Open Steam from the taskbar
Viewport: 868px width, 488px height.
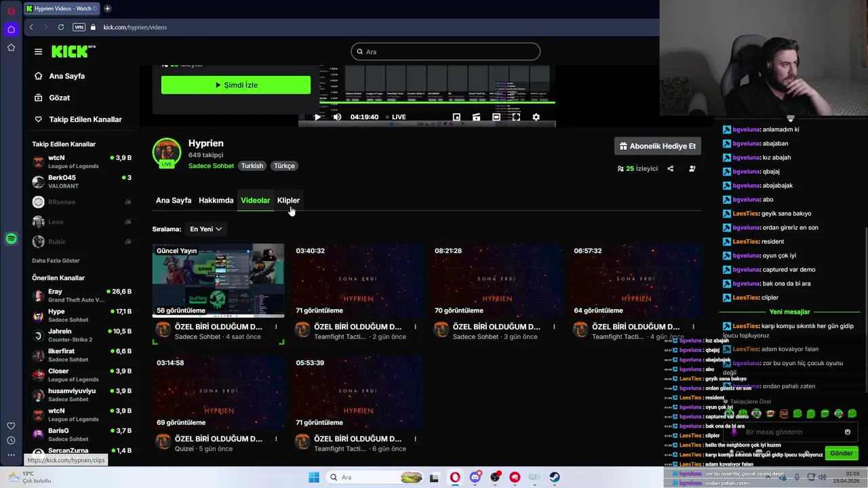[555, 477]
